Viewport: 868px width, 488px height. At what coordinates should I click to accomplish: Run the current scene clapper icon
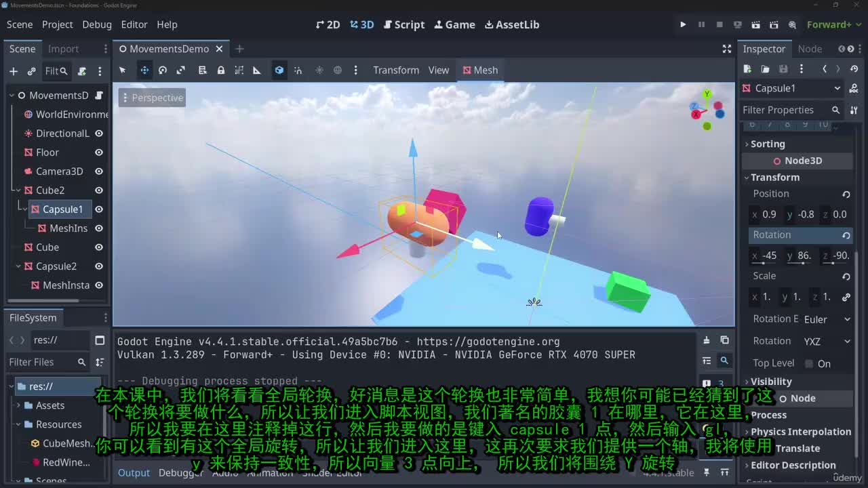[x=755, y=24]
